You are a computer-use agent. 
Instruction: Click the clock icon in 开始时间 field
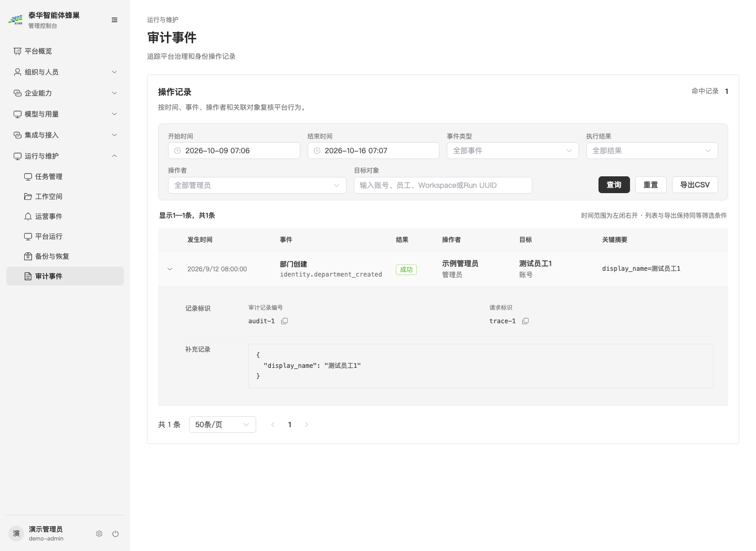click(177, 151)
